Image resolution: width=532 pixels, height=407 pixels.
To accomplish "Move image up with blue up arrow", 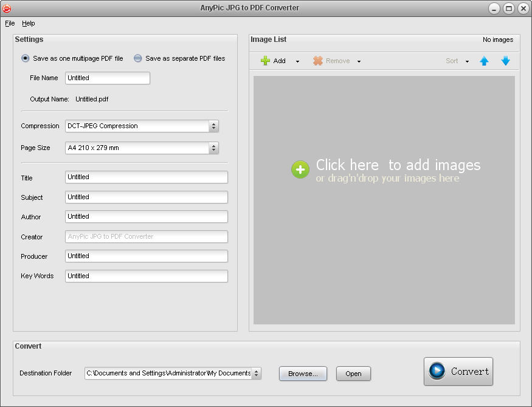I will tap(484, 61).
